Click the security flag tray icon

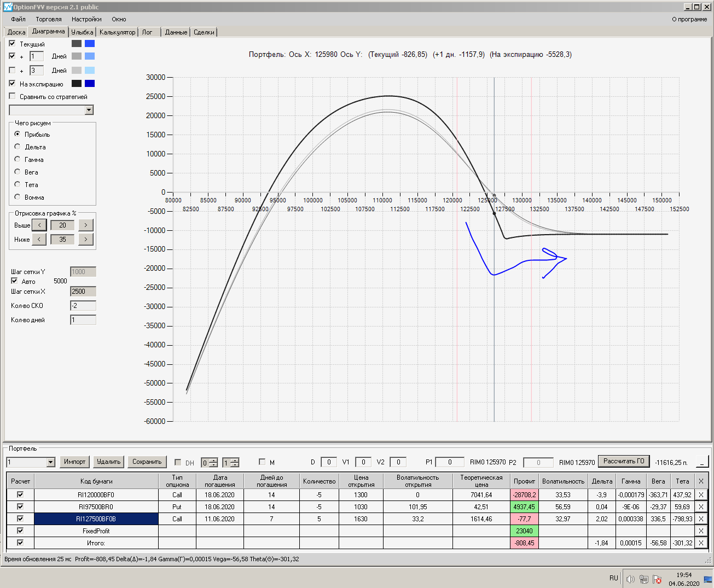(x=657, y=579)
